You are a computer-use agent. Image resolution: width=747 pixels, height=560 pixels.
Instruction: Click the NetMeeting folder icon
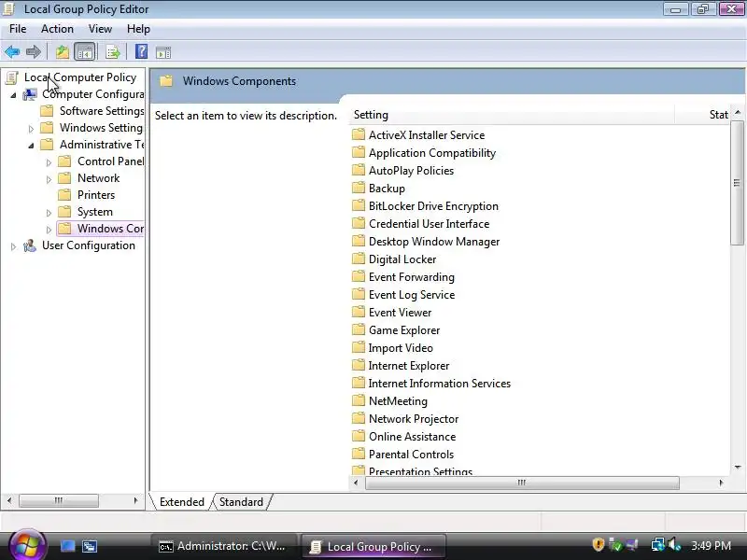point(359,401)
